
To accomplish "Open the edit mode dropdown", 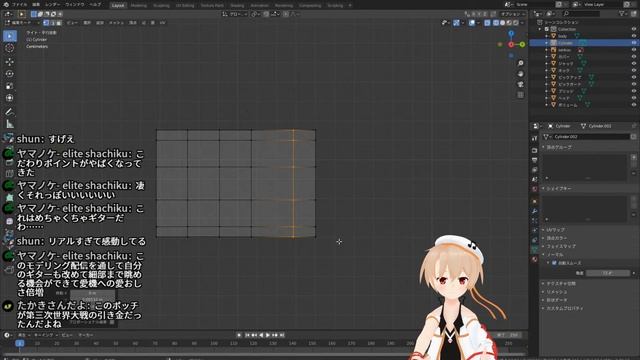I will coord(22,23).
